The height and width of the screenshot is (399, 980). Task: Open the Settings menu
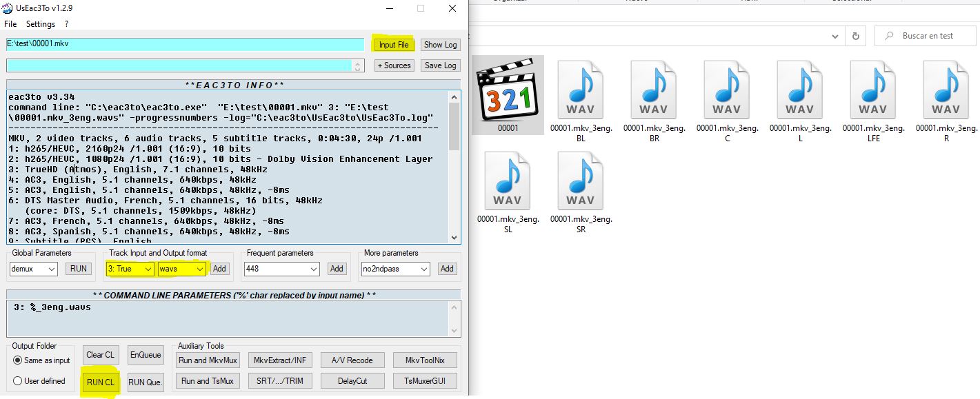(x=41, y=24)
